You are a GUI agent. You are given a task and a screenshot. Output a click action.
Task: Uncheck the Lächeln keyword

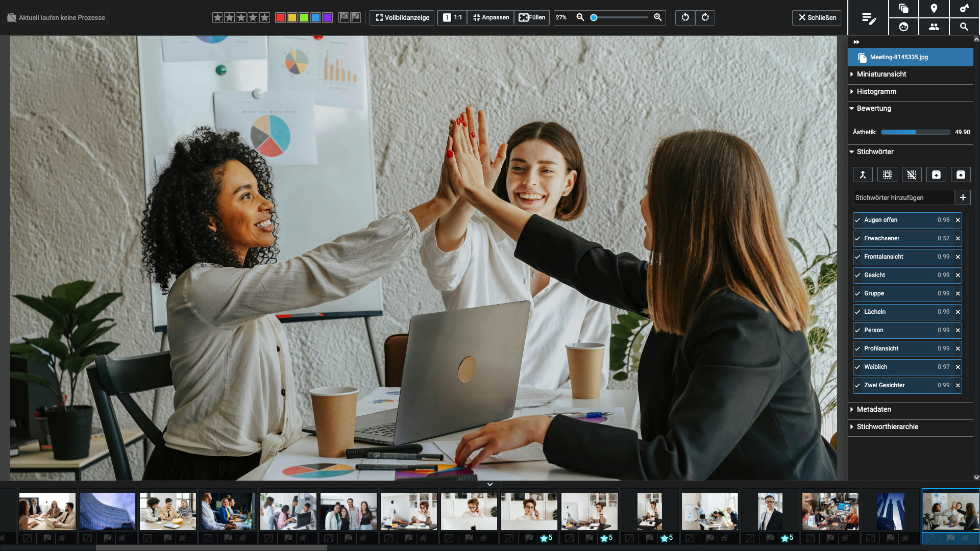click(x=858, y=312)
